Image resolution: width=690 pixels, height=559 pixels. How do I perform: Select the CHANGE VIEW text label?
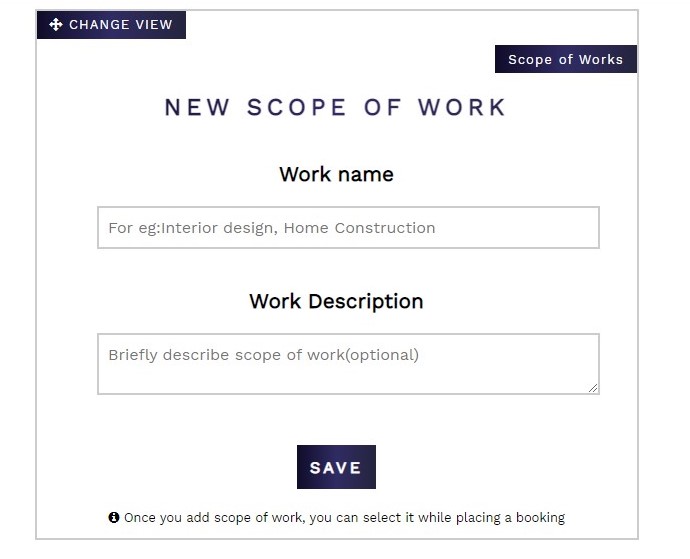coord(121,25)
